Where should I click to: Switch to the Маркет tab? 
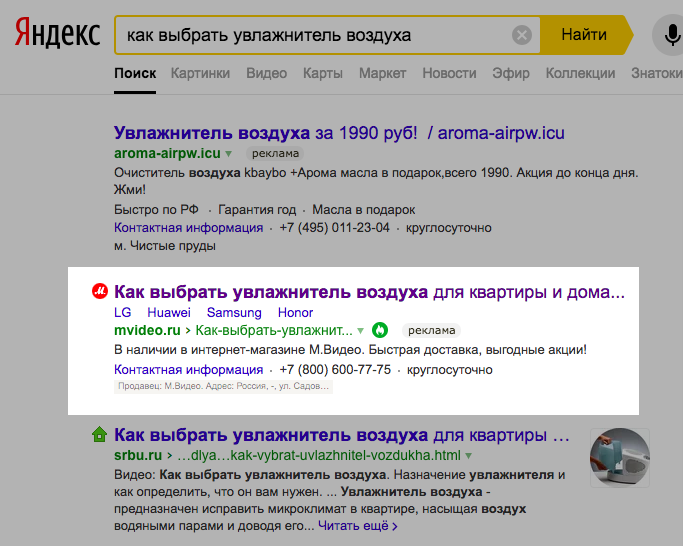382,73
